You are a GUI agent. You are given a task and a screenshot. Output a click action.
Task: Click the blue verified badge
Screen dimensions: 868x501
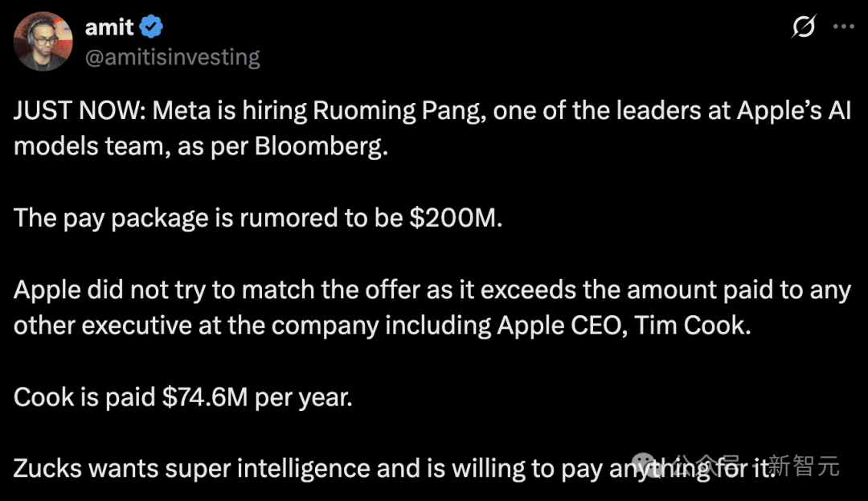[150, 27]
